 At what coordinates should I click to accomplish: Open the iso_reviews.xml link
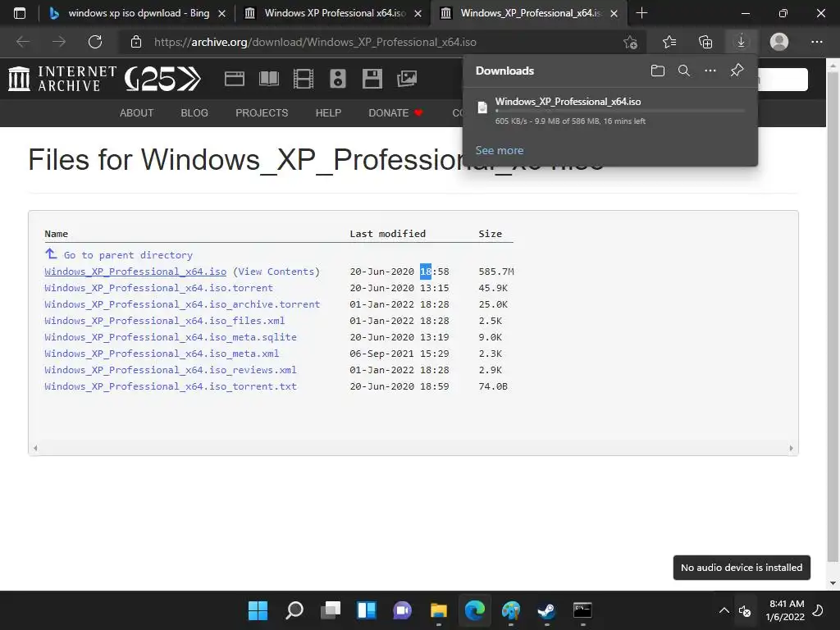tap(171, 370)
